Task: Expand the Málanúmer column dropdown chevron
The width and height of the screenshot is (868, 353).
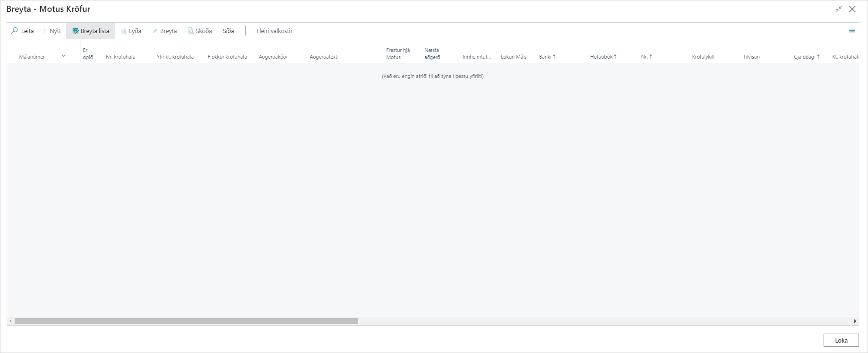Action: coord(64,56)
